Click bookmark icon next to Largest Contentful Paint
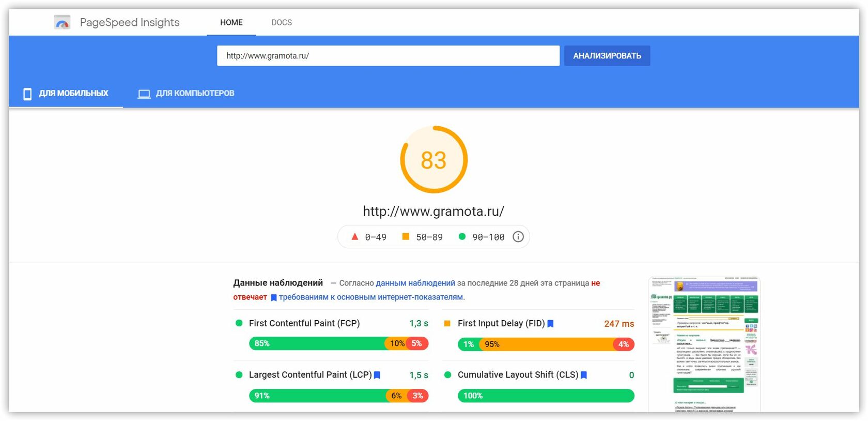The width and height of the screenshot is (868, 421). 377,375
